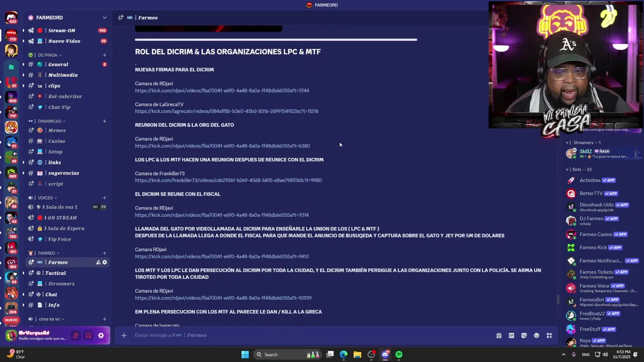Click the plus attachment button in message bar
The image size is (644, 362).
pos(124,335)
